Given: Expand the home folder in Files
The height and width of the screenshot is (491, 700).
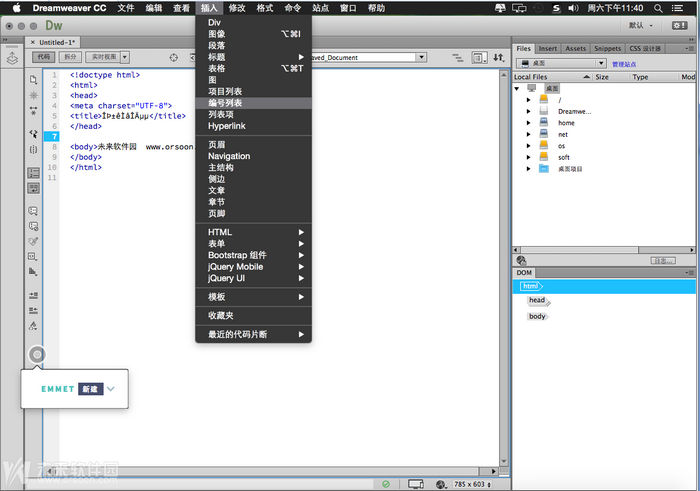Looking at the screenshot, I should [x=529, y=123].
